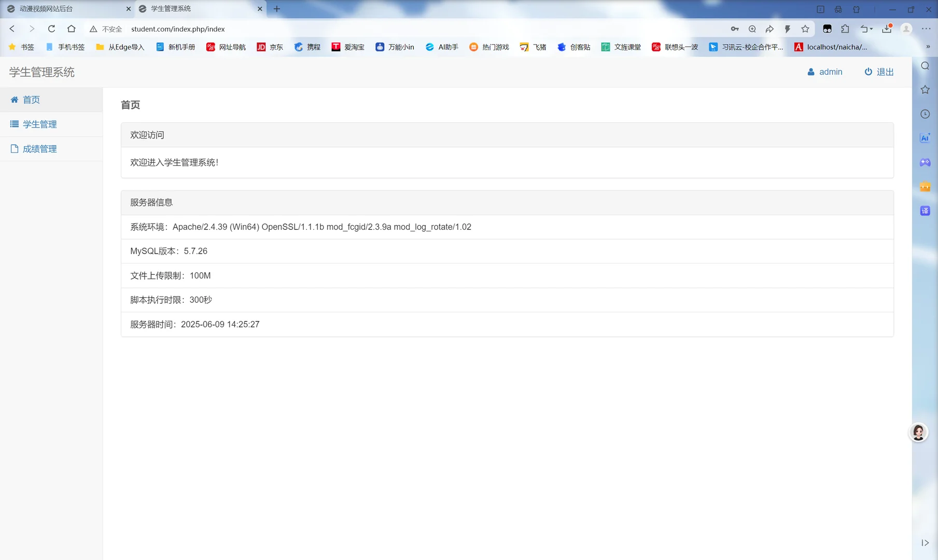The image size is (938, 560).
Task: Toggle the favorites star in right sidebar
Action: pyautogui.click(x=925, y=90)
